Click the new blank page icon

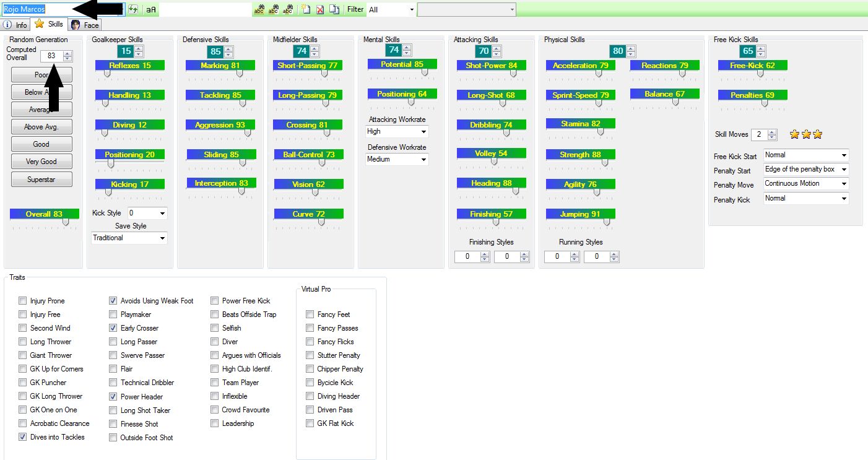click(x=306, y=10)
